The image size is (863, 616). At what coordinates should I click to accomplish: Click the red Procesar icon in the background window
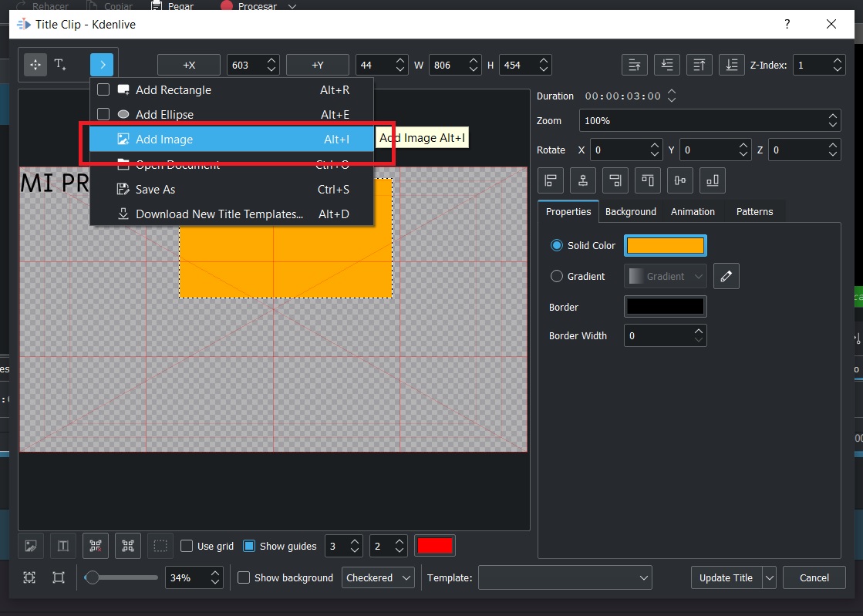[x=226, y=6]
